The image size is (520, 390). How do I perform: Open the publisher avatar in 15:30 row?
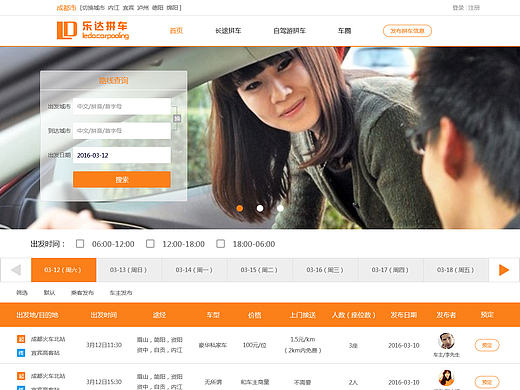click(446, 378)
